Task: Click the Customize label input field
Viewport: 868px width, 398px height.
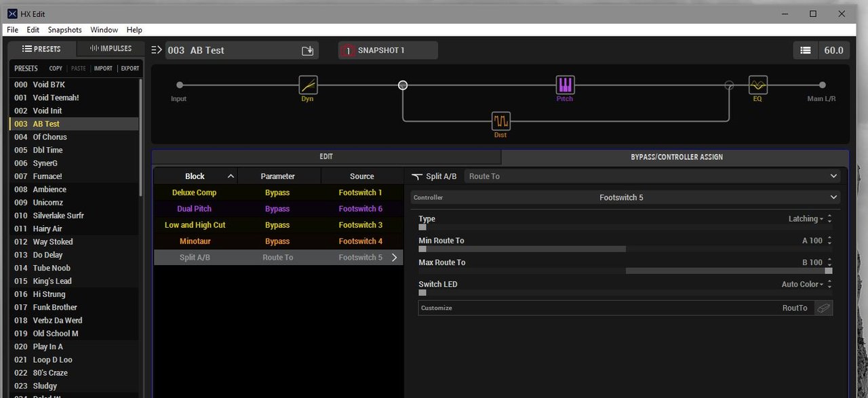Action: 616,308
